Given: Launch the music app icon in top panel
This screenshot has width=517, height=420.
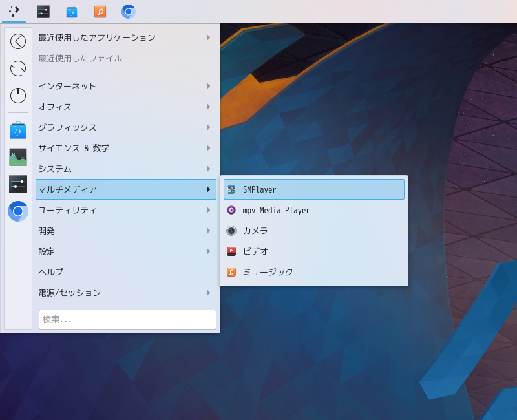Looking at the screenshot, I should pos(100,12).
